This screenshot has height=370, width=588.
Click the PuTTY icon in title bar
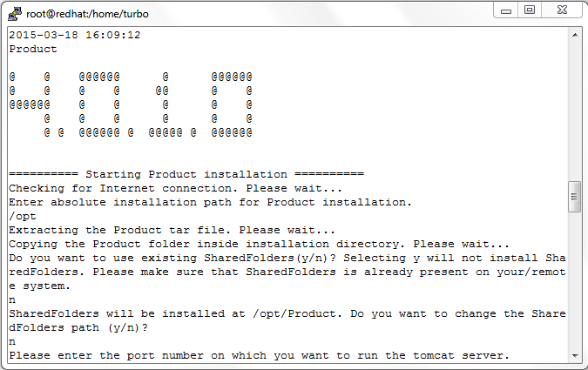(x=15, y=14)
